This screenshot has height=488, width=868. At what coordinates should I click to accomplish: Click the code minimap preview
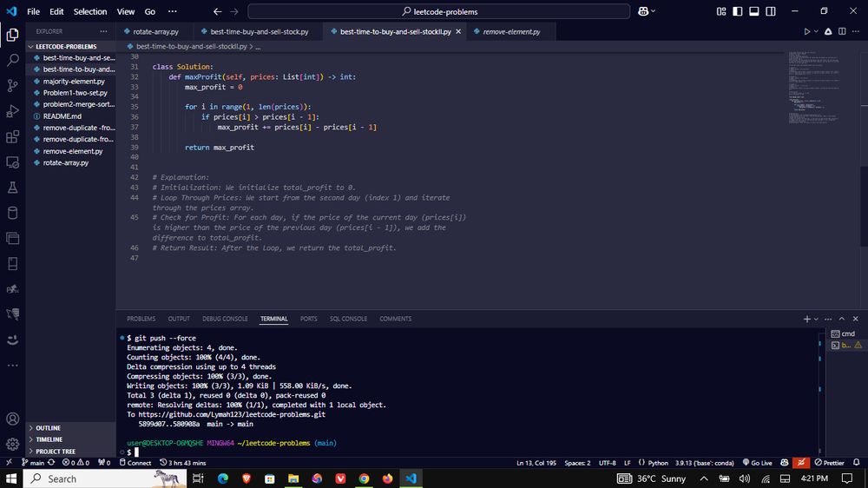coord(814,88)
